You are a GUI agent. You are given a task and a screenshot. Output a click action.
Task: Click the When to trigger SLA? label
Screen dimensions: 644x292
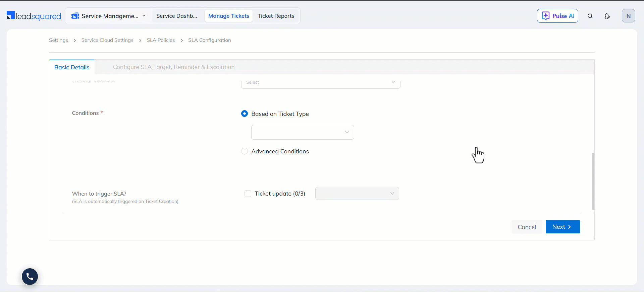coord(99,194)
